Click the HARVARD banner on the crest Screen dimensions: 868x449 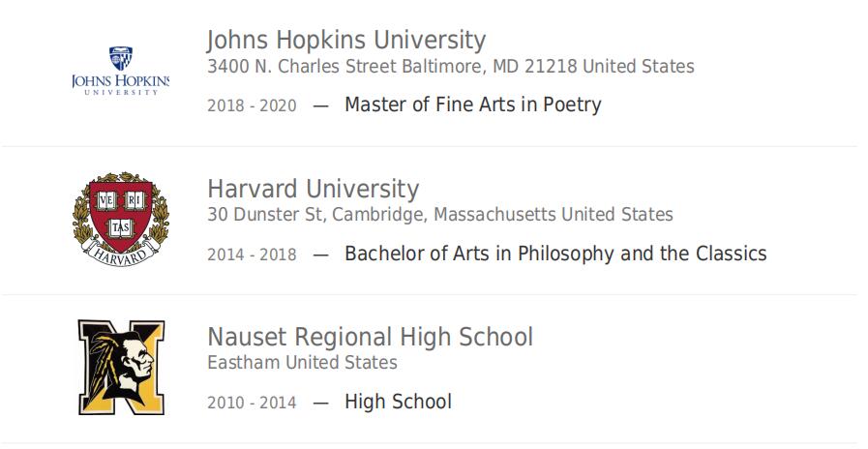click(x=121, y=255)
